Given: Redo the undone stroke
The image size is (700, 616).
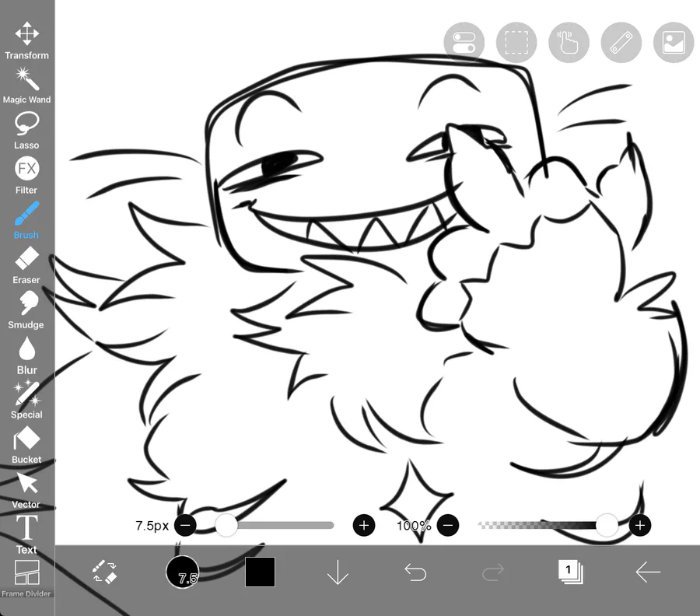Looking at the screenshot, I should tap(493, 572).
